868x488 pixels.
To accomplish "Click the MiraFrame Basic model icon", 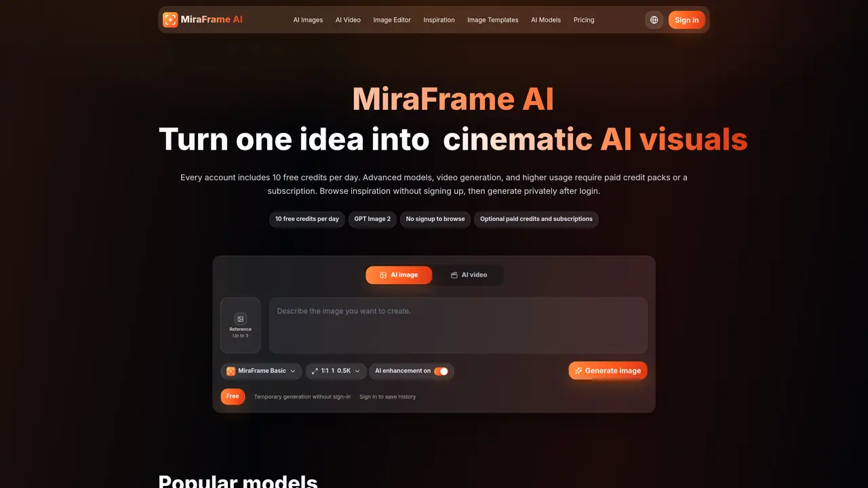I will tap(231, 371).
